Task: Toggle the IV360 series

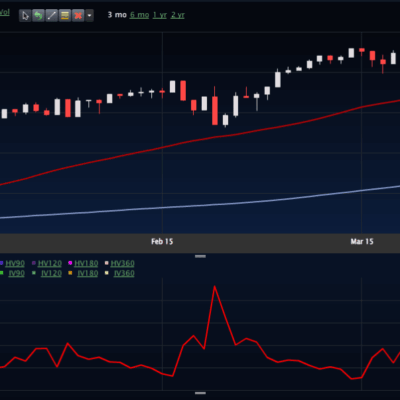Action: pos(124,273)
